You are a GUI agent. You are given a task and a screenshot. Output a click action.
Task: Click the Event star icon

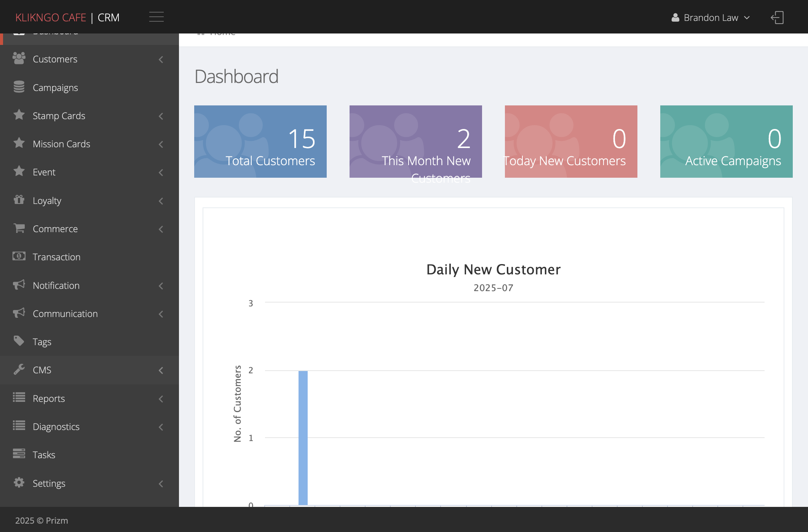tap(19, 171)
